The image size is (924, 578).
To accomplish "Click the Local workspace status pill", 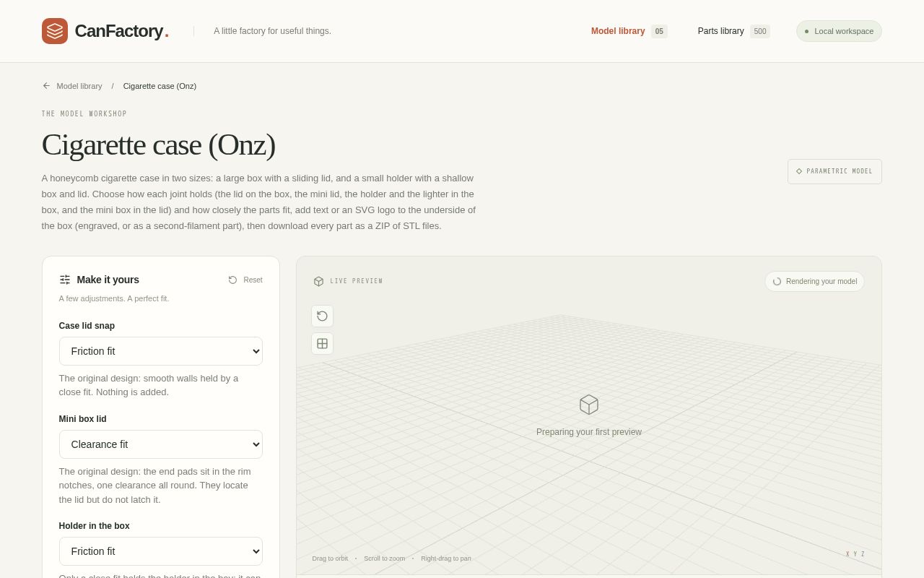I will pos(839,31).
